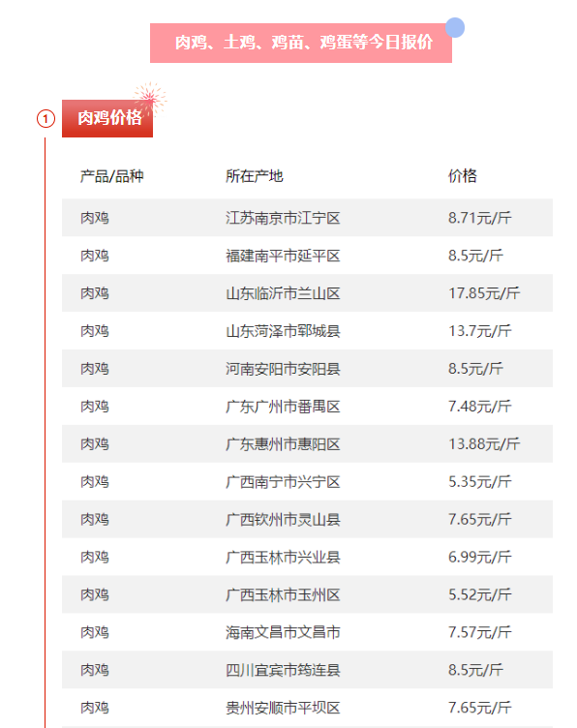Click 四川宜宾市筠连县 location cell

[283, 670]
